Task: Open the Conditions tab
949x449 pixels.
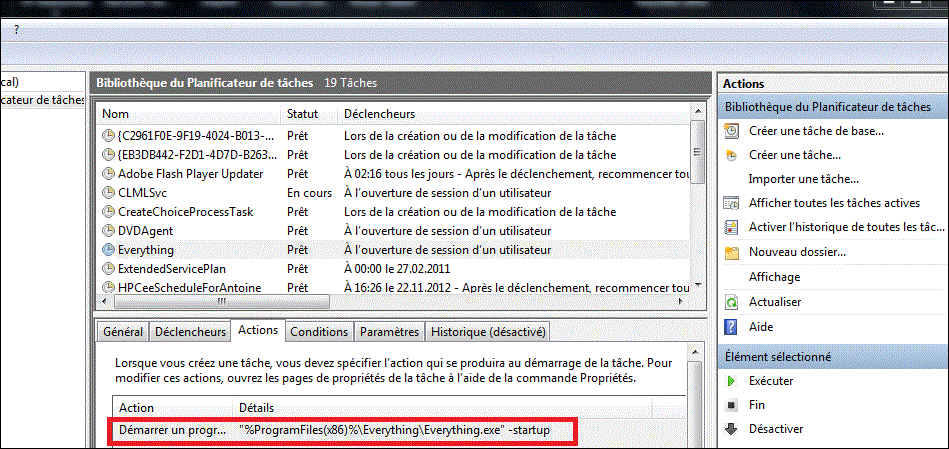Action: [x=319, y=331]
